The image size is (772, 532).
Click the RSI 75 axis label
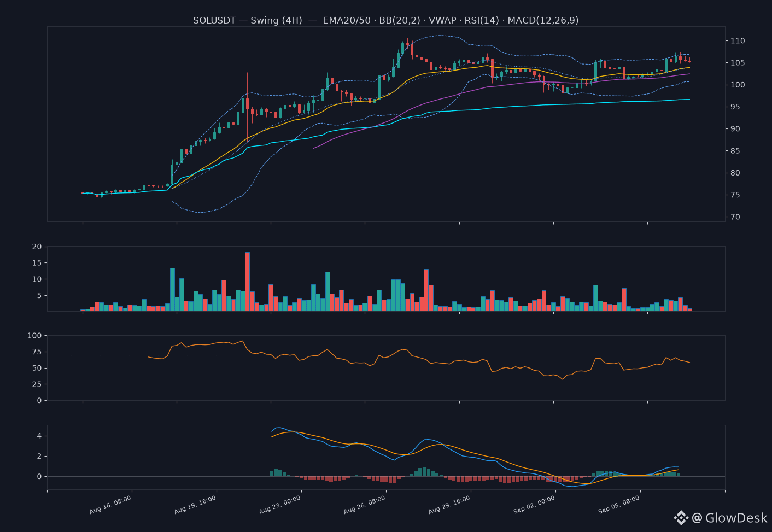tap(37, 352)
